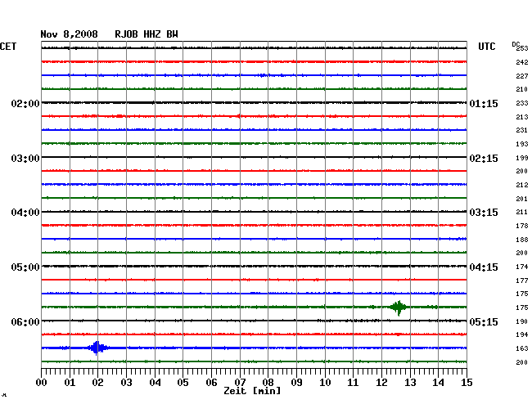Click the minute axis label "02"
532x404 pixels.
[x=97, y=383]
